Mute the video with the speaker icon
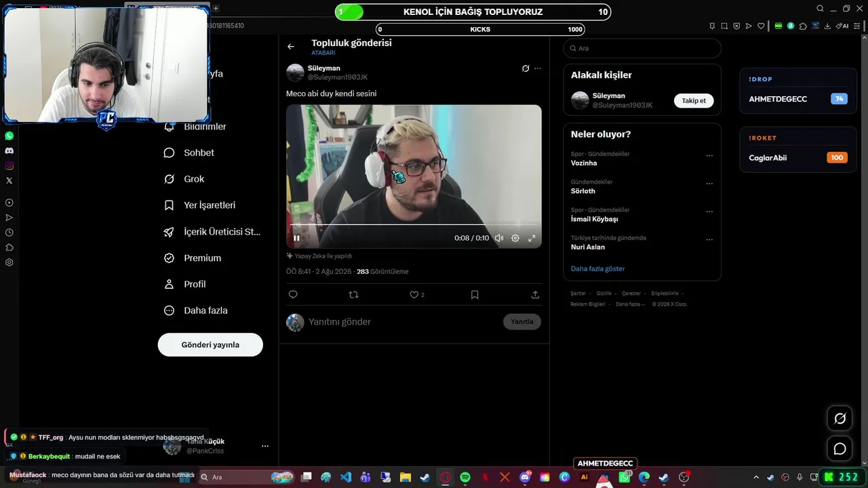The width and height of the screenshot is (868, 488). [x=499, y=238]
